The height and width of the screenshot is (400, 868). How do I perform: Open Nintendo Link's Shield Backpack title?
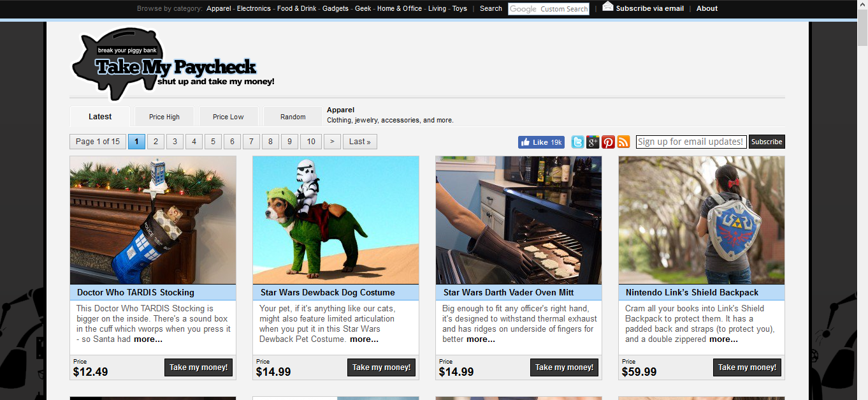(x=692, y=292)
